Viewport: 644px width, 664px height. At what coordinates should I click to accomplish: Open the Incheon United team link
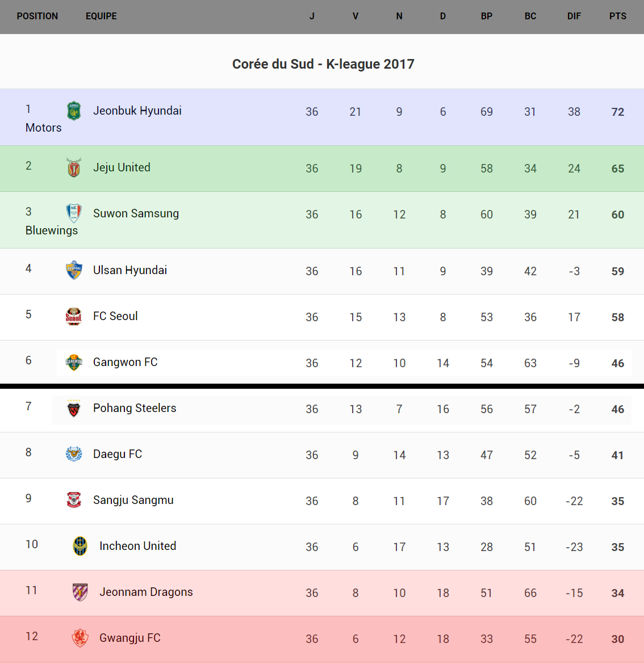click(137, 546)
